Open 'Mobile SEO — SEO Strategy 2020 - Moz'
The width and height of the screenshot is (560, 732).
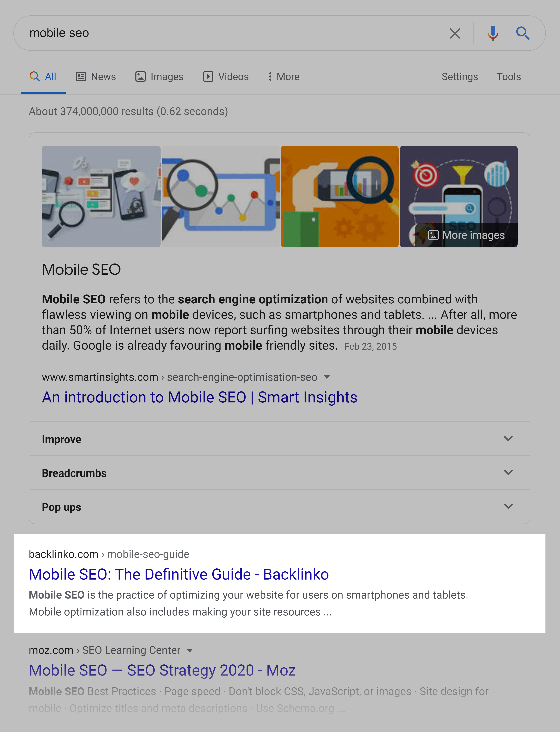[x=162, y=670]
